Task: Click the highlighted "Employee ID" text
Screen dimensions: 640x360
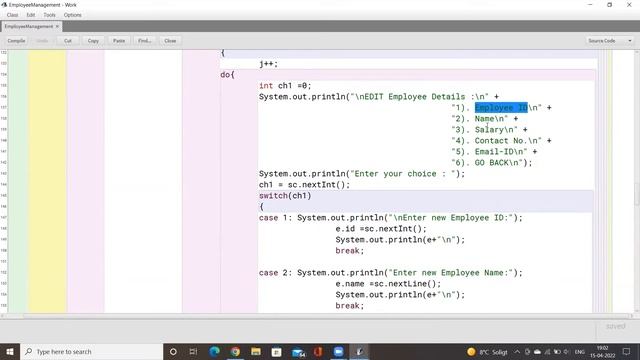Action: pos(501,108)
